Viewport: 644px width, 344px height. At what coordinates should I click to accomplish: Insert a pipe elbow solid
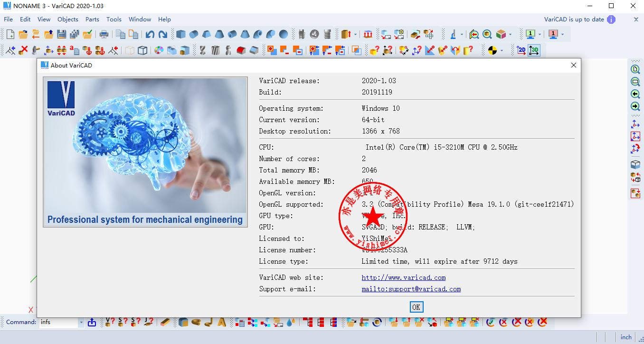(258, 34)
